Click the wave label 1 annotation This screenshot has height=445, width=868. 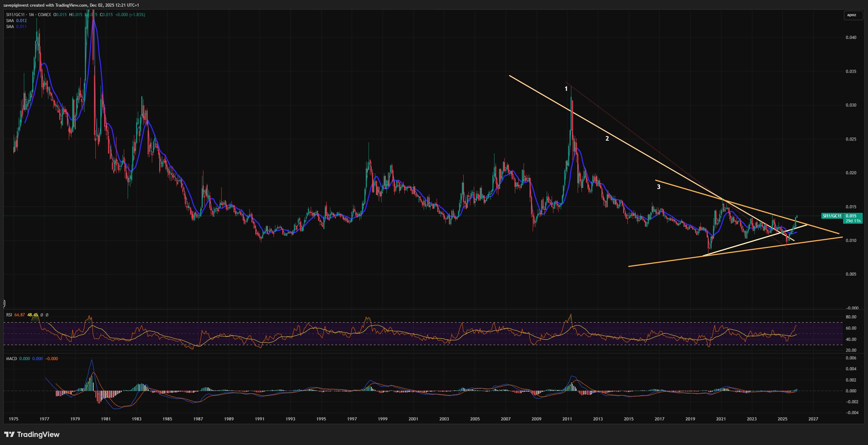click(x=566, y=89)
